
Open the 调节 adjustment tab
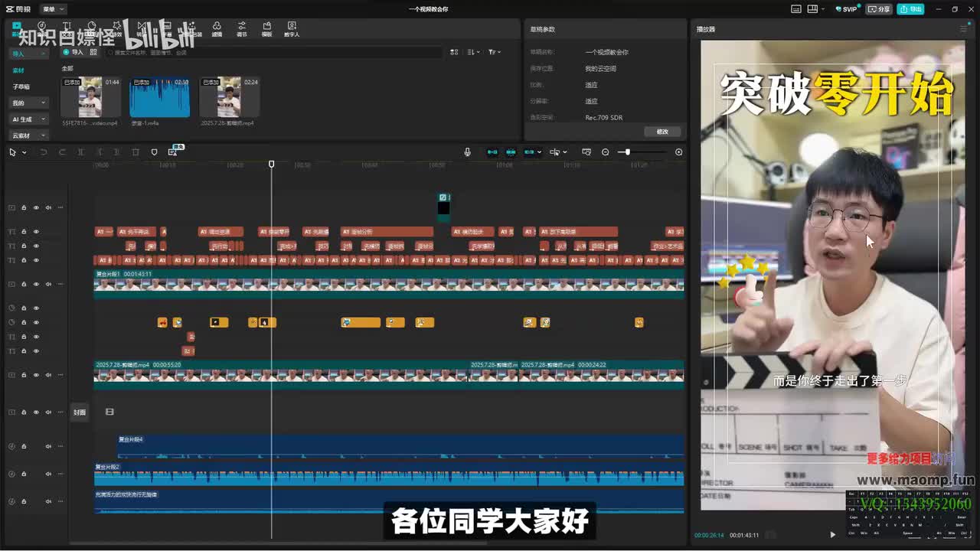(242, 29)
